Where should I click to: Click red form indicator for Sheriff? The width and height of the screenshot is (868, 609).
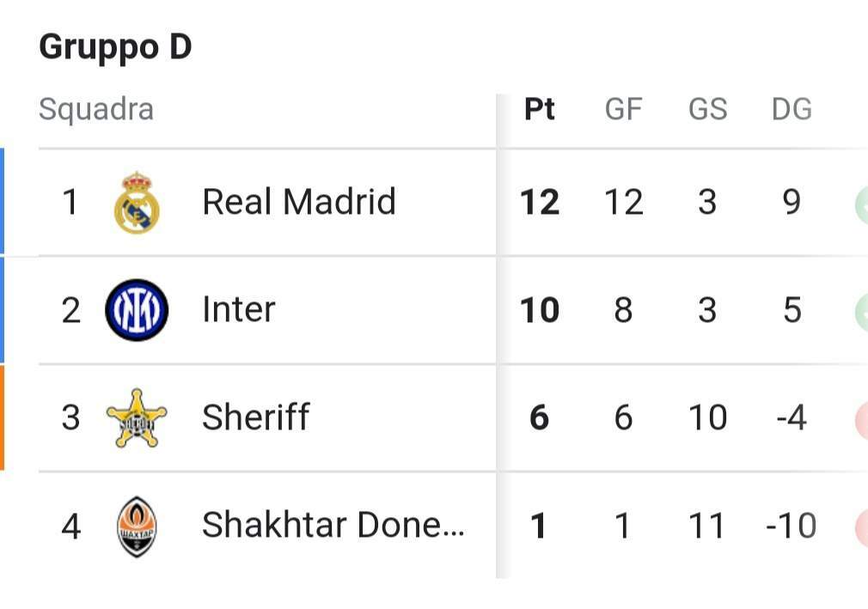(x=860, y=419)
